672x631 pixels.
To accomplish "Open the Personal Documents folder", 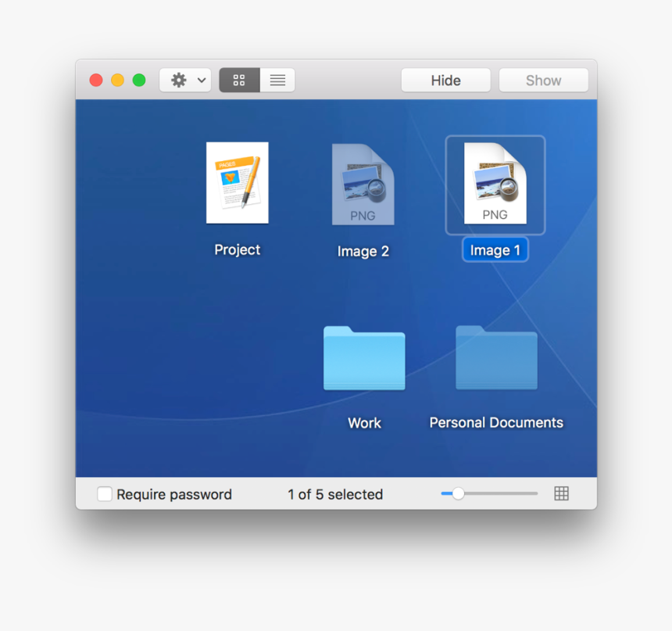I will (496, 358).
